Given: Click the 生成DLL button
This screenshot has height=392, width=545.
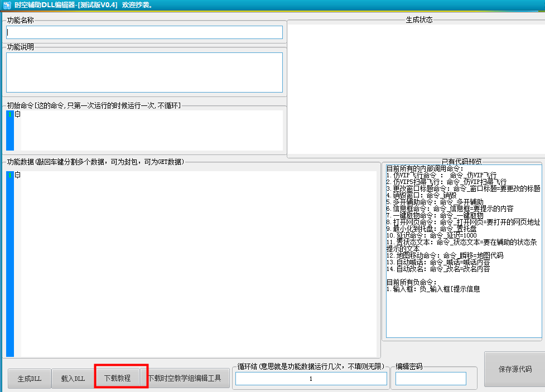Looking at the screenshot, I should 30,379.
